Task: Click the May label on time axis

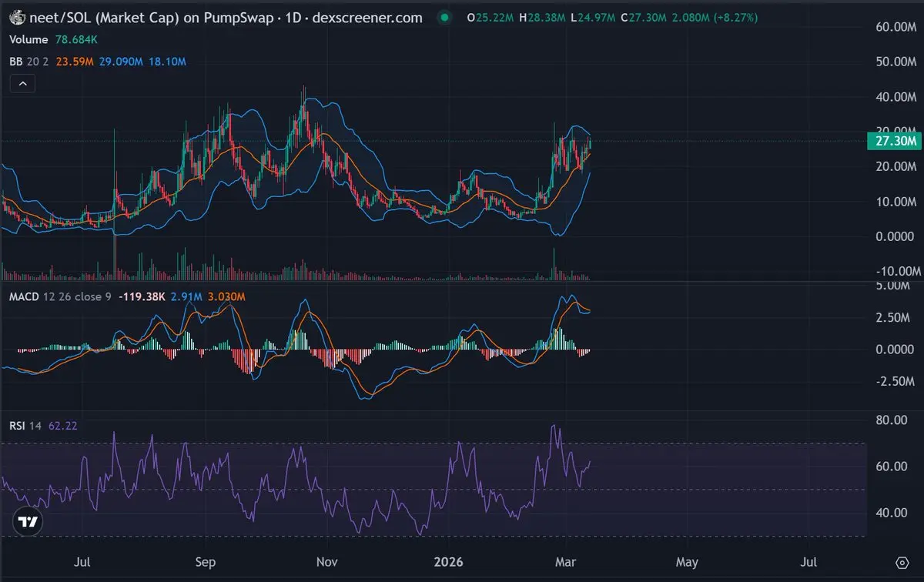Action: click(687, 562)
